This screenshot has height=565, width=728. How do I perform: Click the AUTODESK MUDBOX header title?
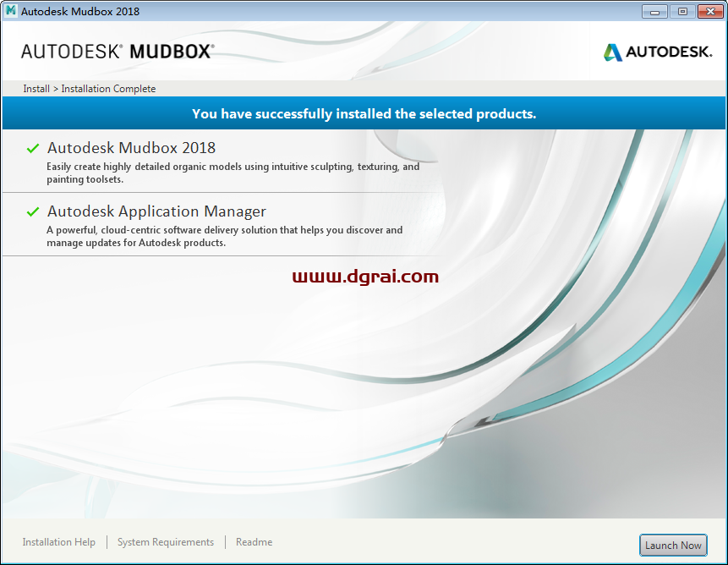(118, 51)
